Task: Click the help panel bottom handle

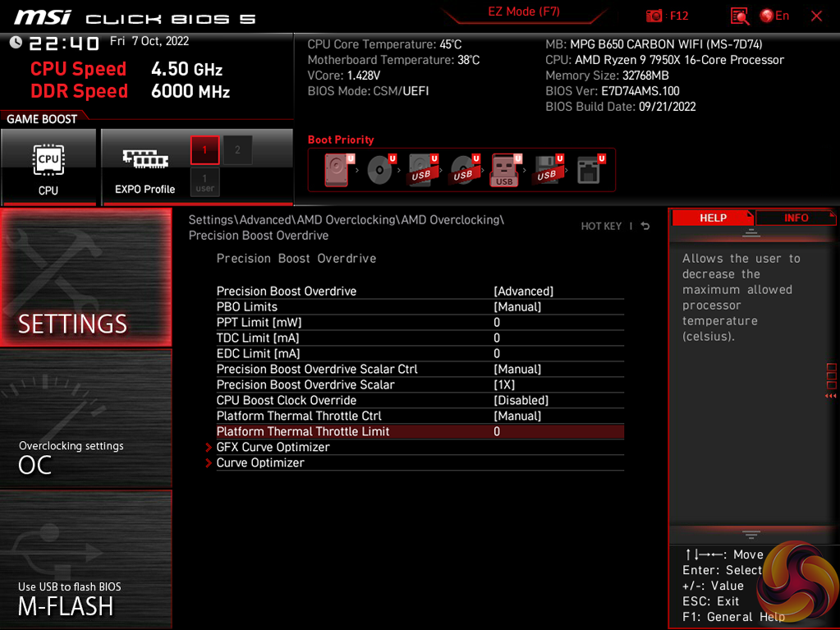Action: (751, 534)
